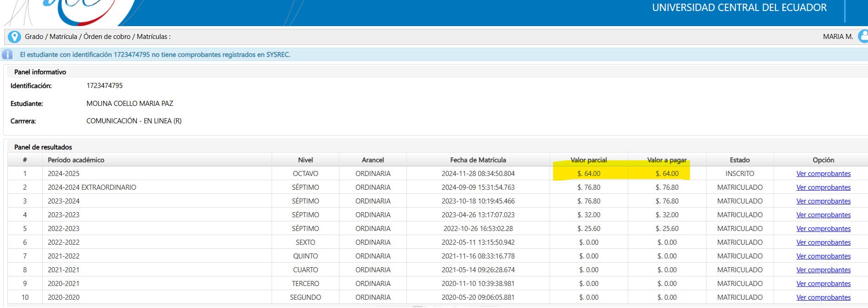Viewport: 868px width, 308px height.
Task: Click the MARIA M. user name
Action: 838,37
